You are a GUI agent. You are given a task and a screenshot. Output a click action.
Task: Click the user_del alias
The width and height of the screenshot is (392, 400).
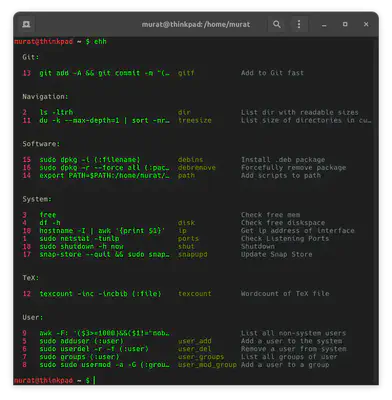(195, 349)
